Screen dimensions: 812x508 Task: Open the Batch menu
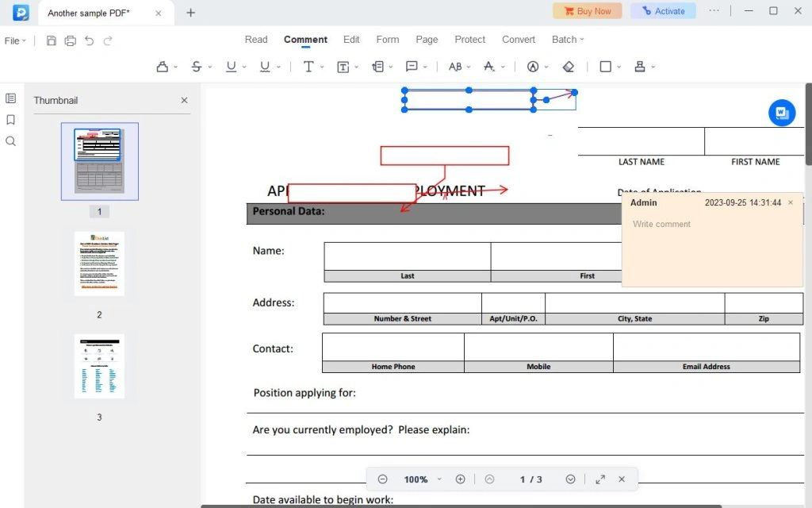(x=568, y=40)
